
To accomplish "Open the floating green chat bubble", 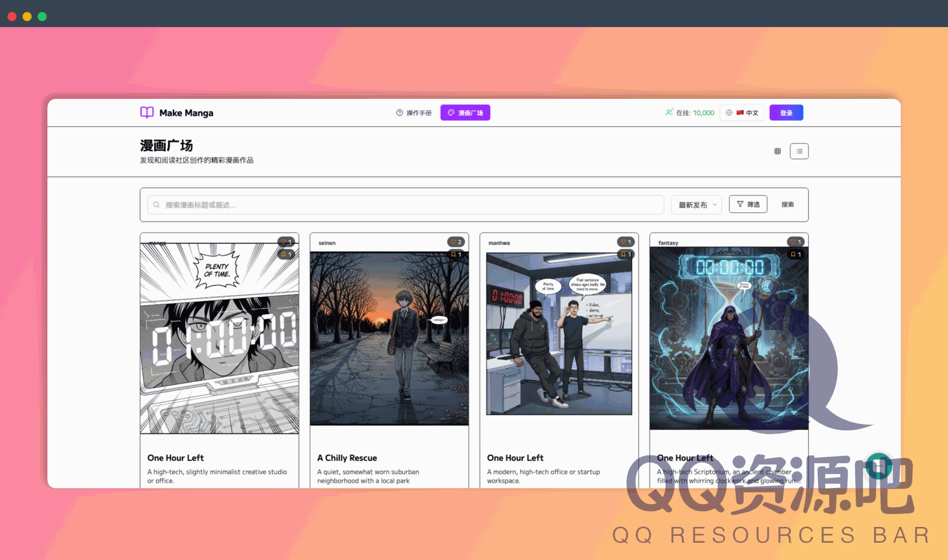I will point(878,465).
